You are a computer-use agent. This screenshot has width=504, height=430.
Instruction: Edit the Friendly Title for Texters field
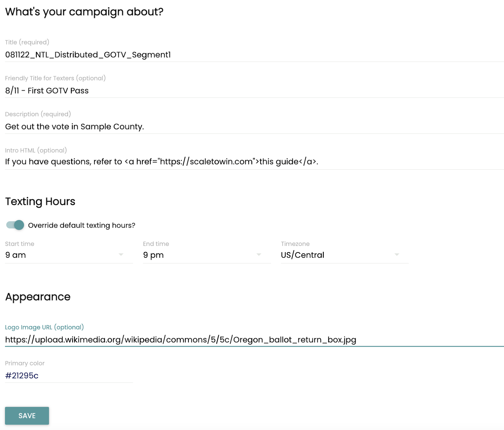click(x=255, y=91)
